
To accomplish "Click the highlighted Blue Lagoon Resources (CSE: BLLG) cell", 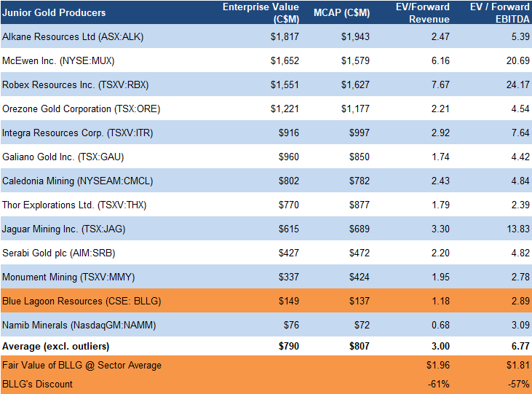I will tap(82, 301).
